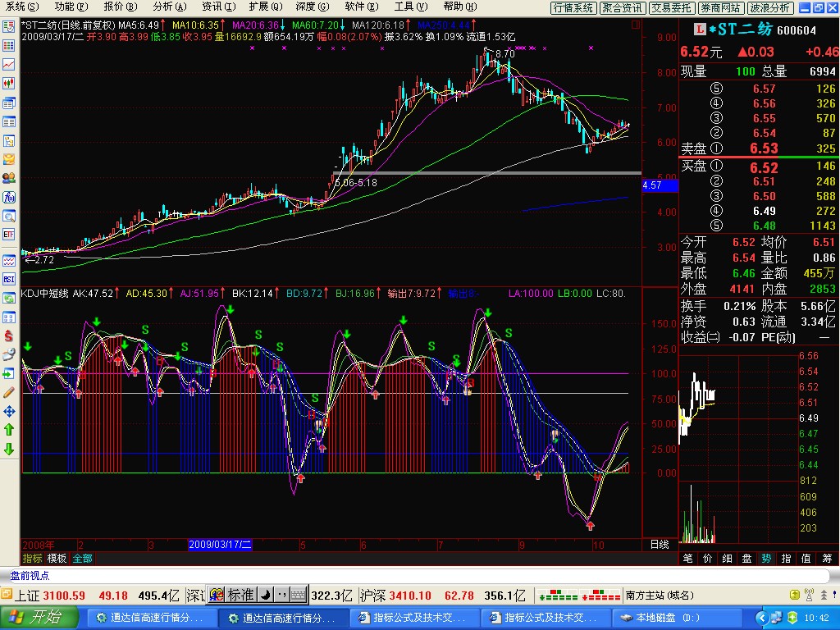Open the 分析(A) menu
Viewport: 840px width, 630px height.
click(170, 7)
